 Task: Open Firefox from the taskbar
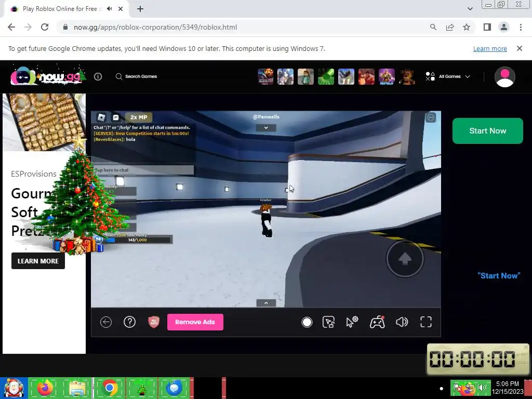pyautogui.click(x=45, y=388)
